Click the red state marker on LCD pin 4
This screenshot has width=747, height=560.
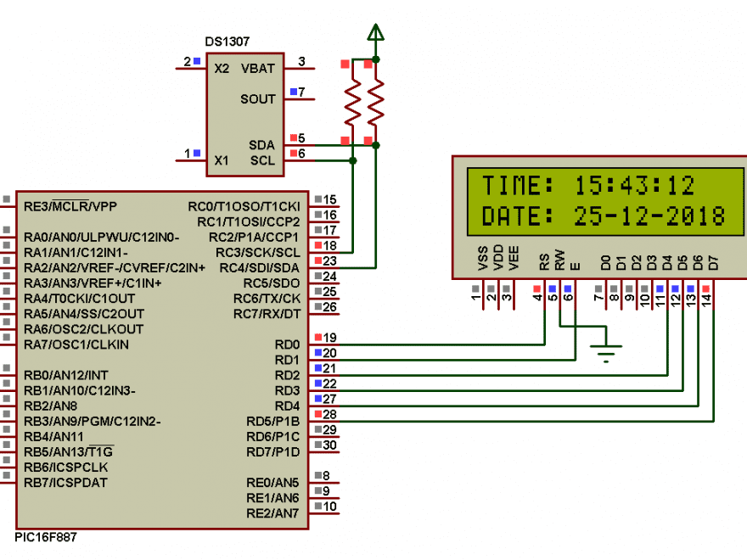click(x=536, y=288)
